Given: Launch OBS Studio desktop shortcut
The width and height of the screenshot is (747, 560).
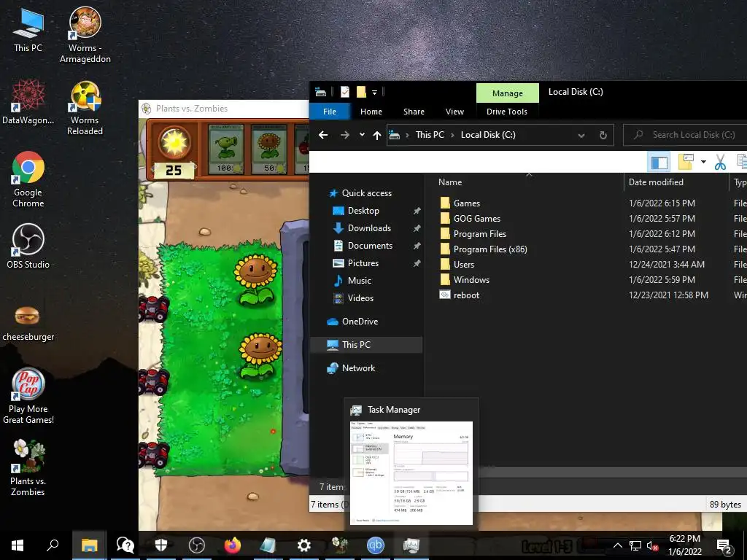Looking at the screenshot, I should [x=28, y=246].
